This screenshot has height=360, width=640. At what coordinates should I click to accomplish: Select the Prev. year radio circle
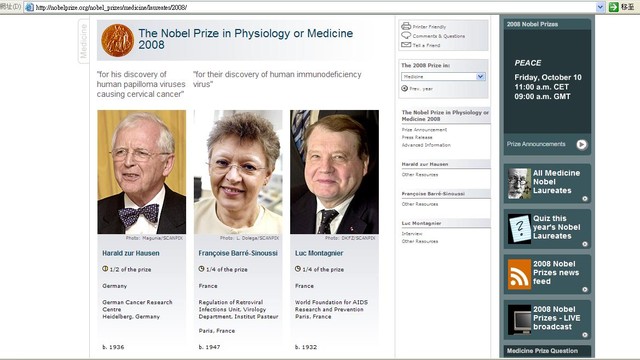pos(404,88)
